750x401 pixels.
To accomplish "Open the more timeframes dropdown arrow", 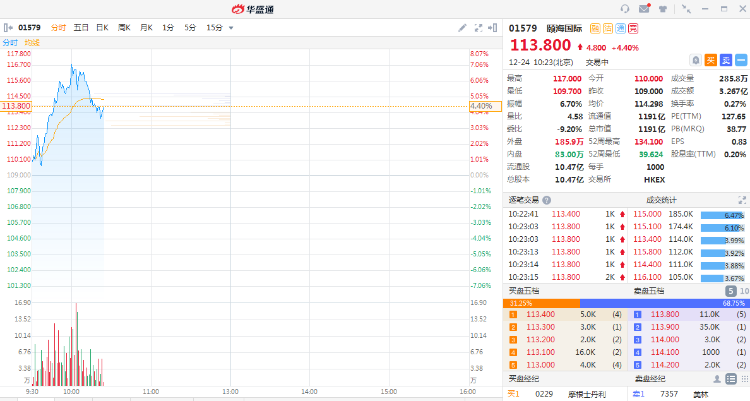I will coord(231,28).
